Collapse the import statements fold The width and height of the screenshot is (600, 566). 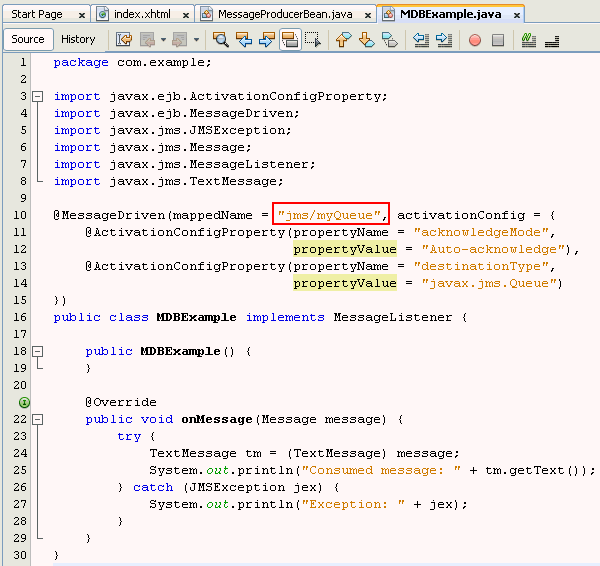click(x=37, y=97)
